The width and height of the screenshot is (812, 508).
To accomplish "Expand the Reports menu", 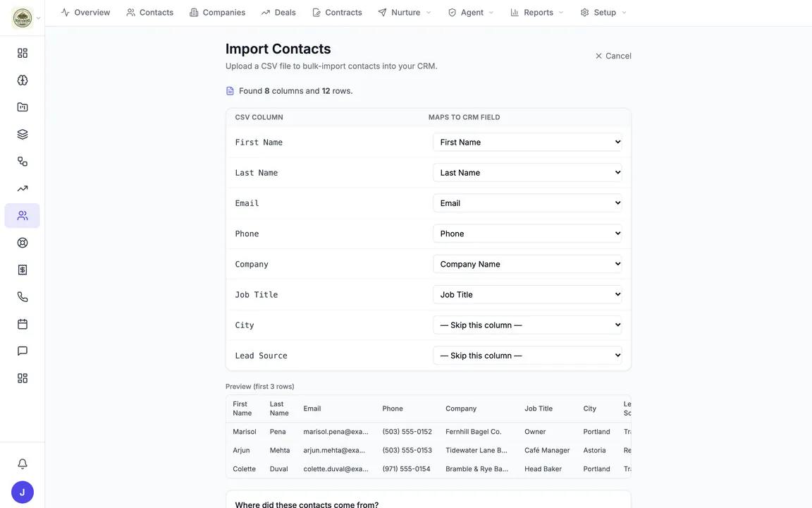I will pyautogui.click(x=537, y=13).
